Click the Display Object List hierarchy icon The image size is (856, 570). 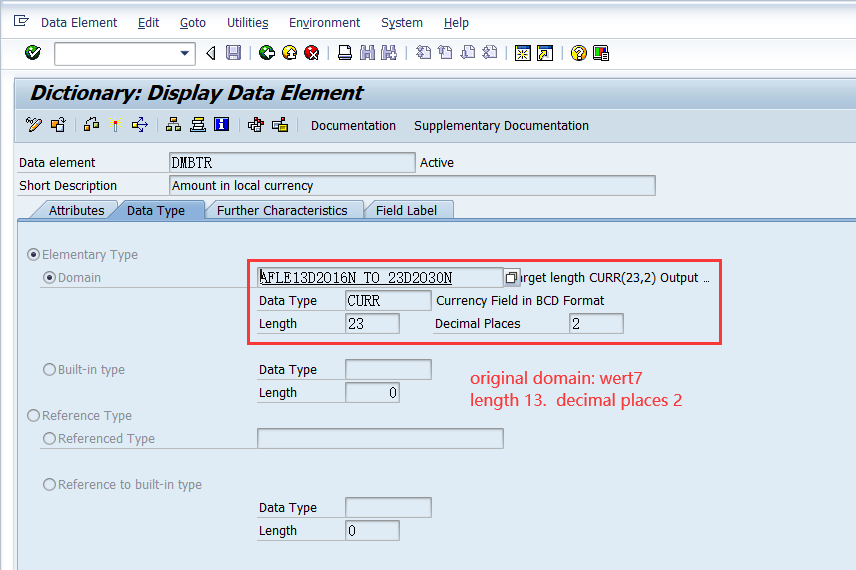(x=174, y=125)
